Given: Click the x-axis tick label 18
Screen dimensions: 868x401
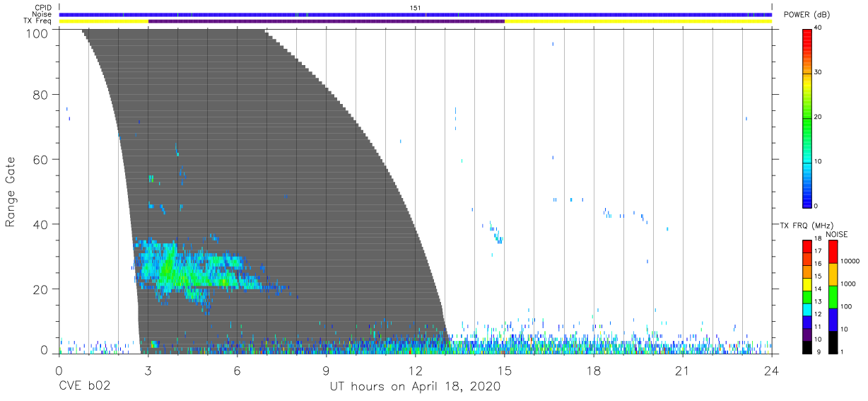Looking at the screenshot, I should 594,371.
